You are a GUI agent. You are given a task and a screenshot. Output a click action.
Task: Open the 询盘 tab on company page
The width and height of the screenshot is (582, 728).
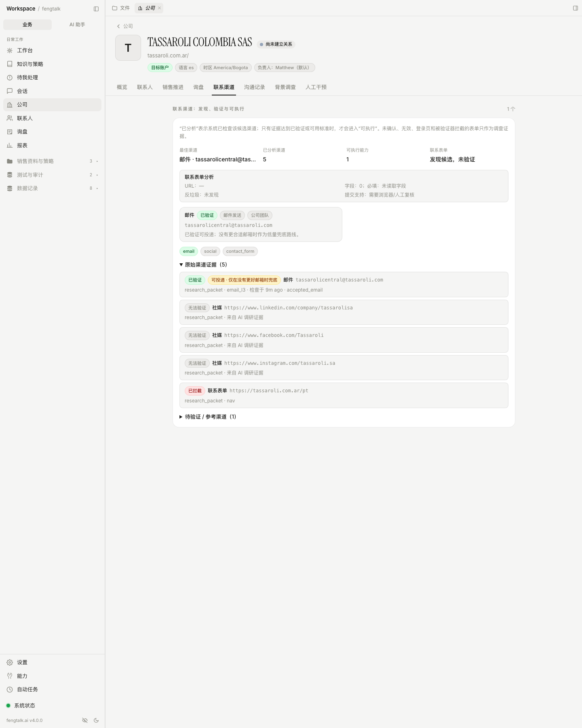click(198, 87)
